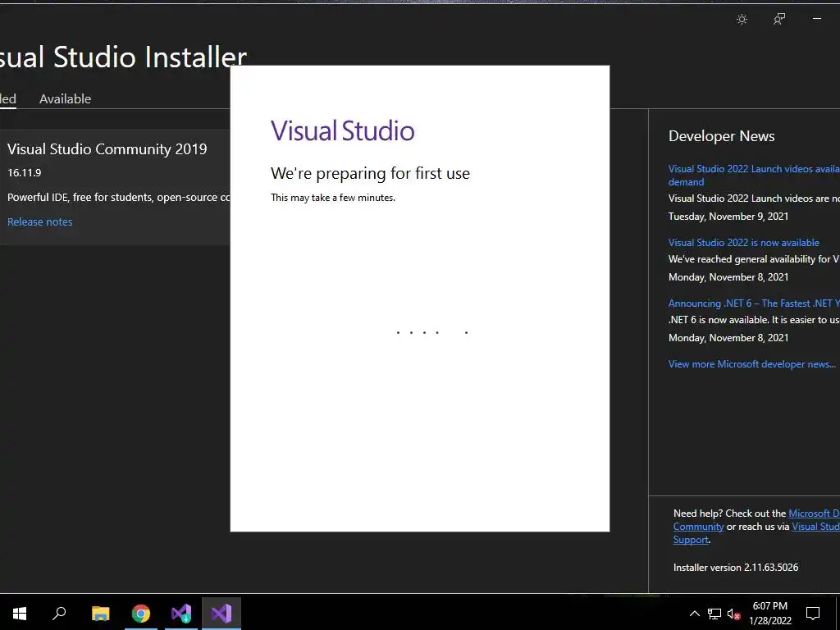Open the Windows Start menu
This screenshot has width=840, height=630.
[x=20, y=614]
